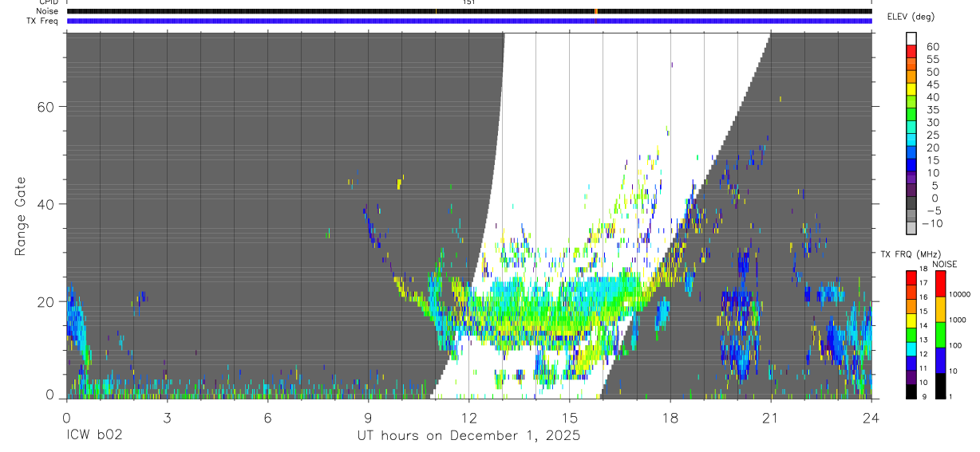Viewport: 980px width, 452px height.
Task: Click the x-axis tick label '24'
Action: point(871,418)
